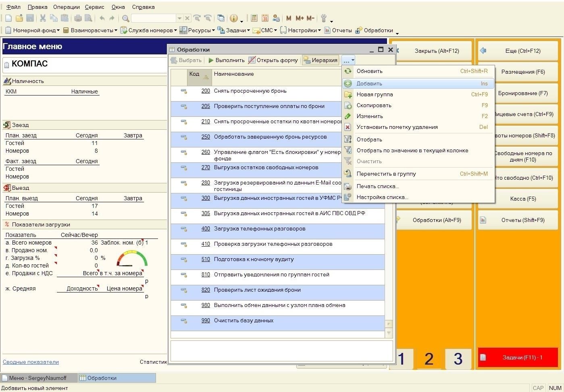Click the row icon of code 200
Viewport: 564px width, 392px height.
click(x=184, y=91)
